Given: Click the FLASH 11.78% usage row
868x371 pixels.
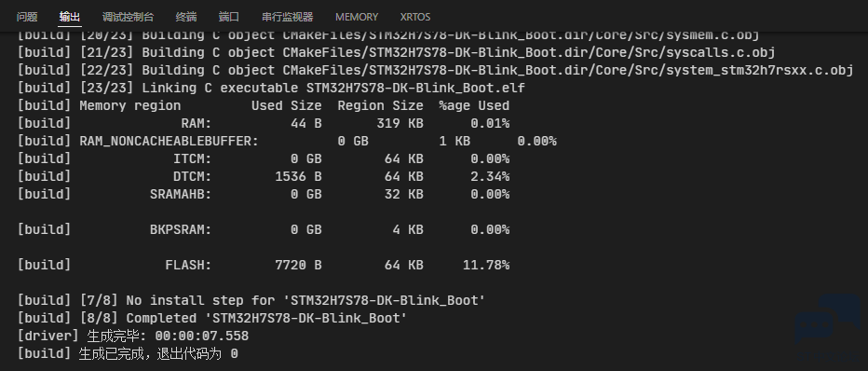Looking at the screenshot, I should click(263, 266).
